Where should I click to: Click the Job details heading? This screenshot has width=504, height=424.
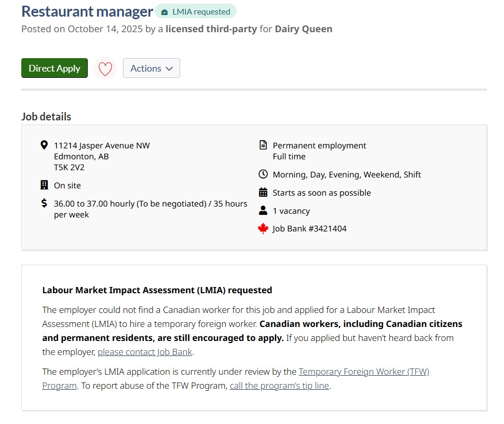point(46,117)
